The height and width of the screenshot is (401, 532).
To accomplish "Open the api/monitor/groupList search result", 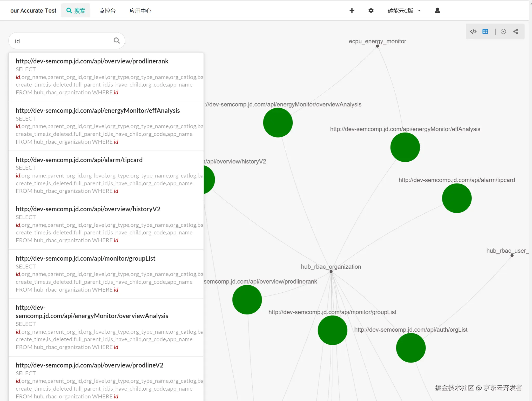I will 85,258.
